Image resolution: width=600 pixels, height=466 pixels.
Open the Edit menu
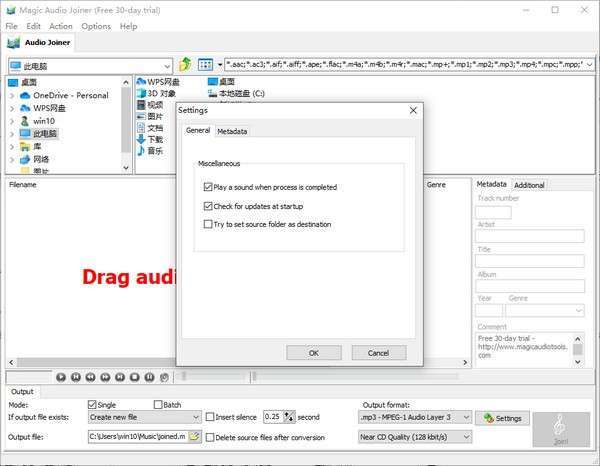pos(33,26)
